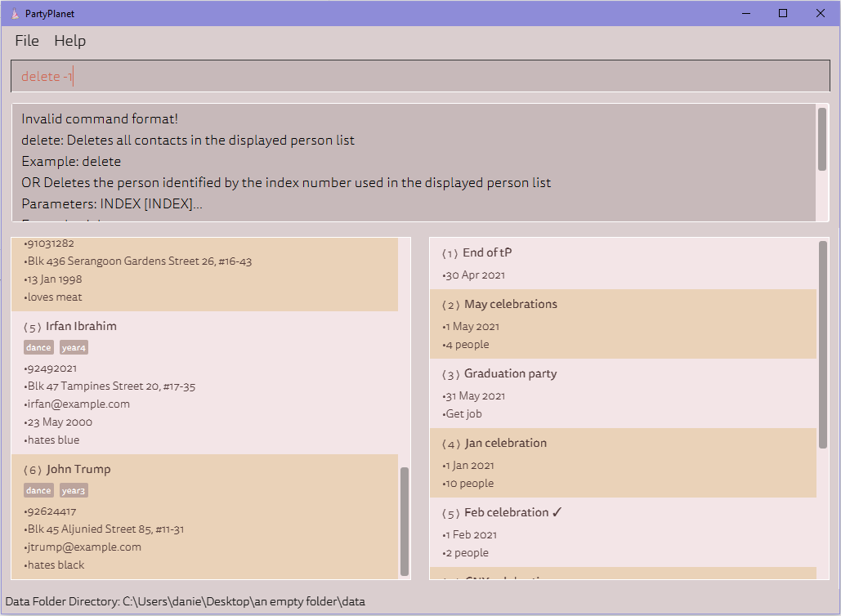Click the result display scrollbar thumb
841x616 pixels.
point(821,140)
